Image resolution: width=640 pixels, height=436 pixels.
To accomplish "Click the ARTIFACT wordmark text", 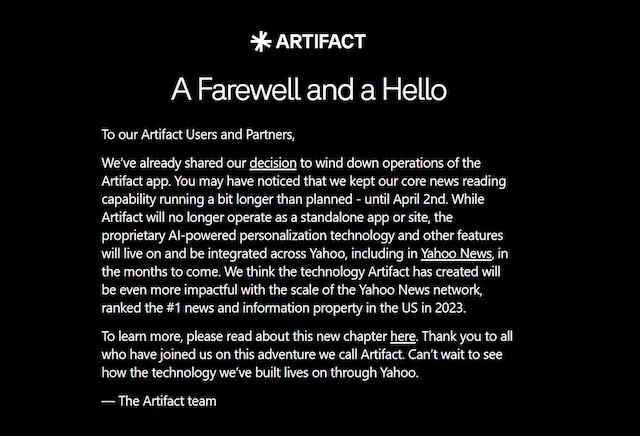I will (320, 41).
